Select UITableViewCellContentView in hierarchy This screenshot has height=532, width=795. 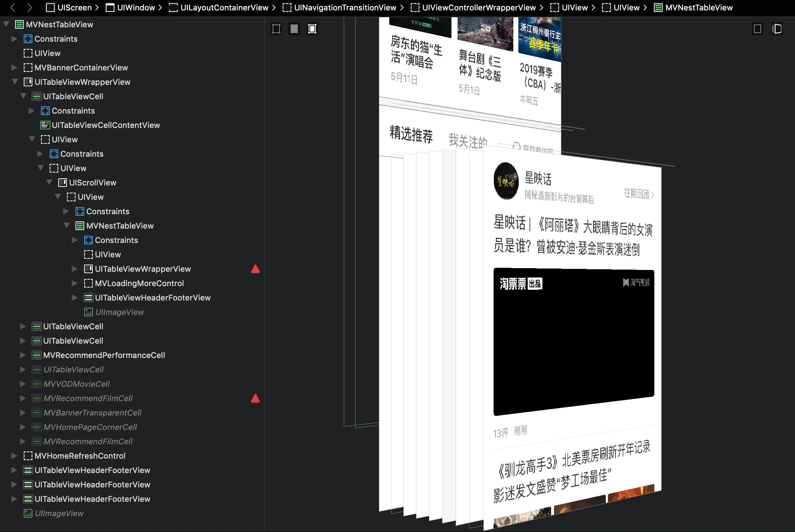pos(105,125)
